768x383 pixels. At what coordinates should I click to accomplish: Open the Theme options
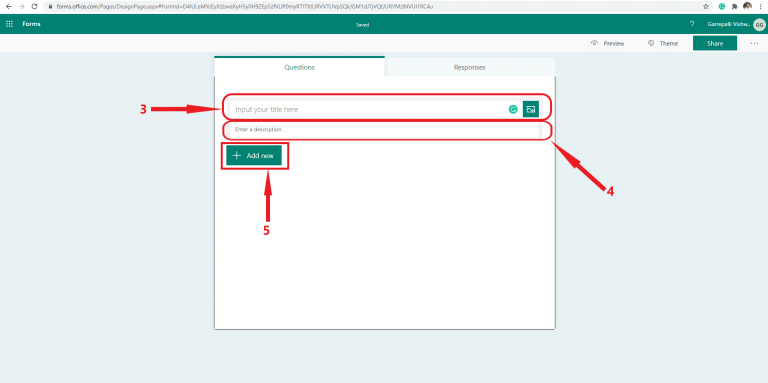tap(663, 44)
